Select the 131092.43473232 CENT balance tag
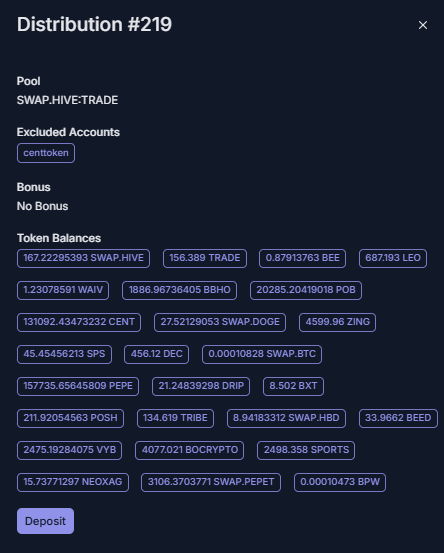This screenshot has height=553, width=444. coord(79,322)
